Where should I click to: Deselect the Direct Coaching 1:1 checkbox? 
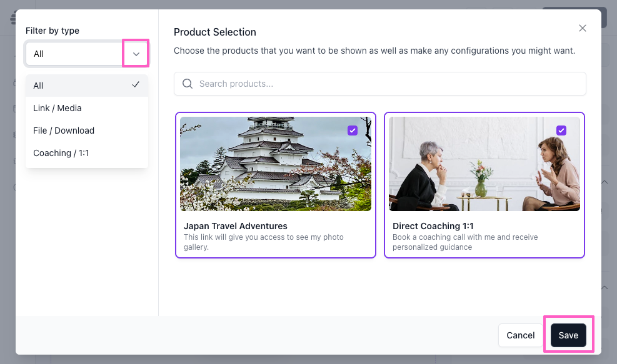561,130
